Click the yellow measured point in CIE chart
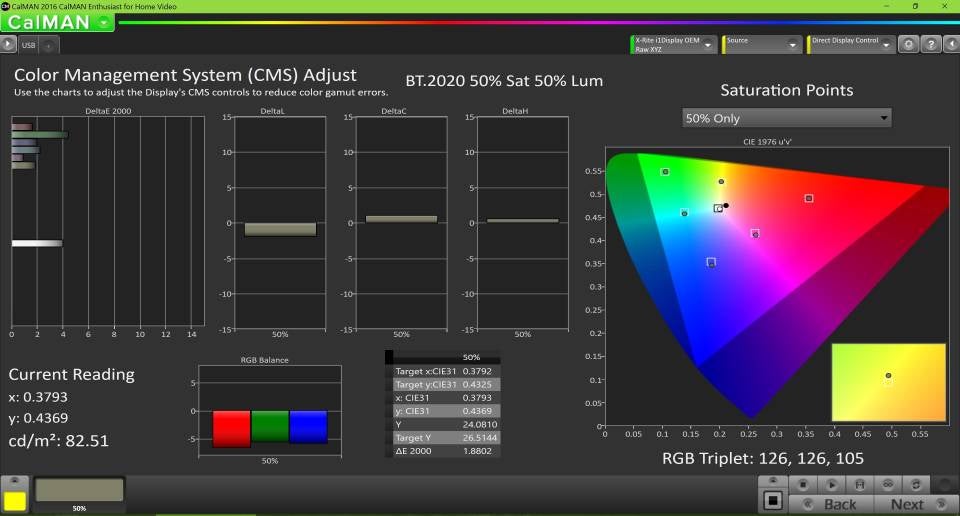 [721, 182]
